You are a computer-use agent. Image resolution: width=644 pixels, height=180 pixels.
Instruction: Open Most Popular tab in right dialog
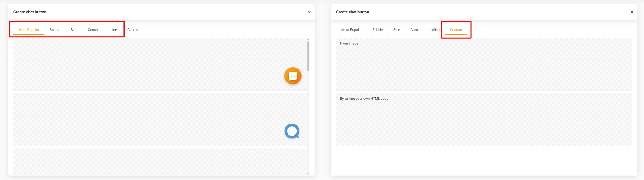click(351, 30)
